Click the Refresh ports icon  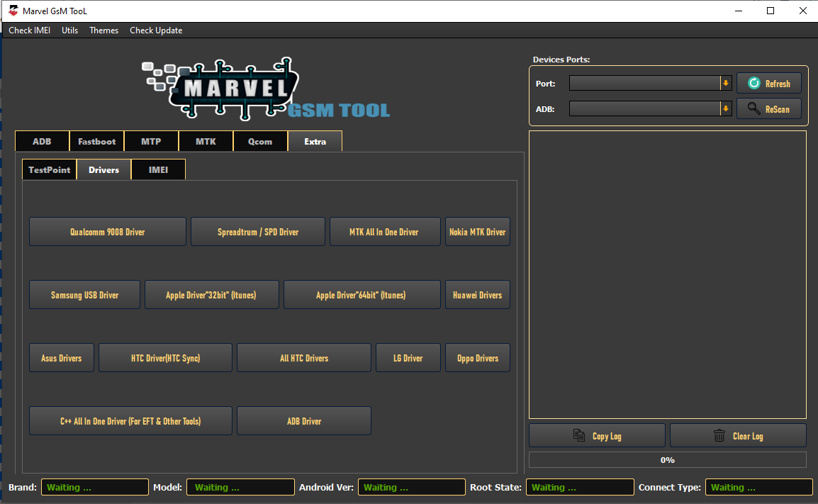[754, 83]
